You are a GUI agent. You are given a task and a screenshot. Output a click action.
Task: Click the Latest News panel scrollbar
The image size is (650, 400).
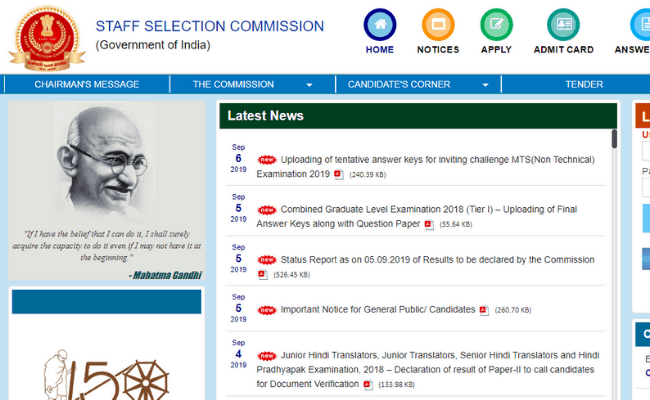(614, 140)
